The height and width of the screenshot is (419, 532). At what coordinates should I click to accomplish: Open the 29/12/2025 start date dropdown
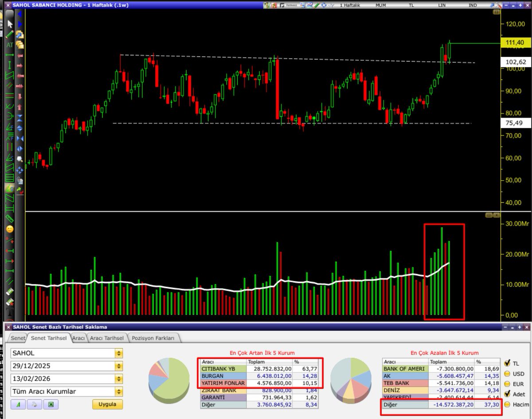coord(118,366)
